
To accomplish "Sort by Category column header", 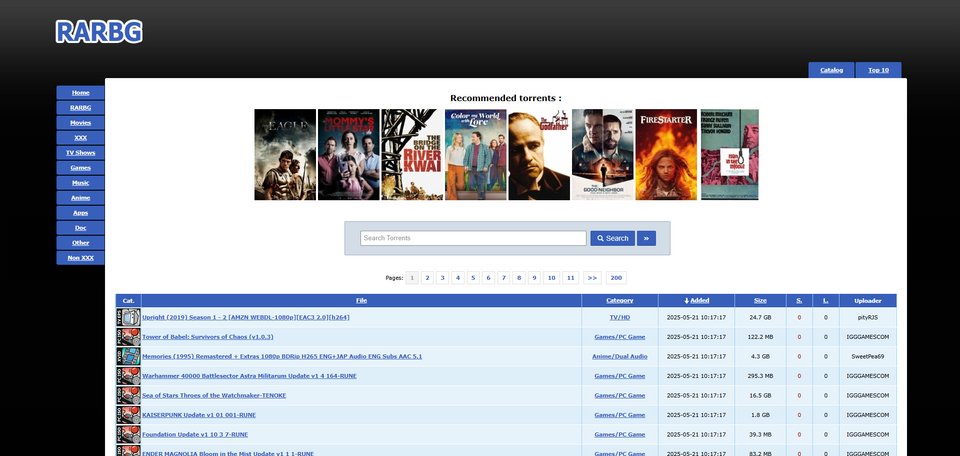I will [x=620, y=301].
